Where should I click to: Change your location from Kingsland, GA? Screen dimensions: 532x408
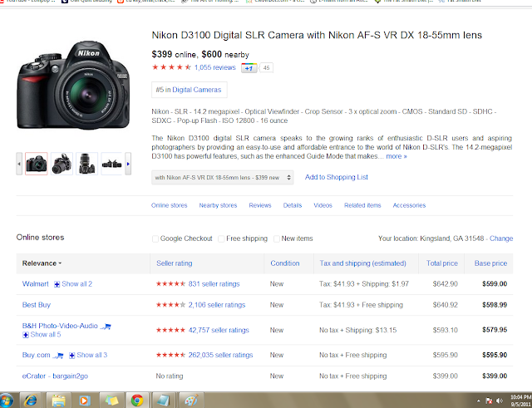[x=501, y=238]
